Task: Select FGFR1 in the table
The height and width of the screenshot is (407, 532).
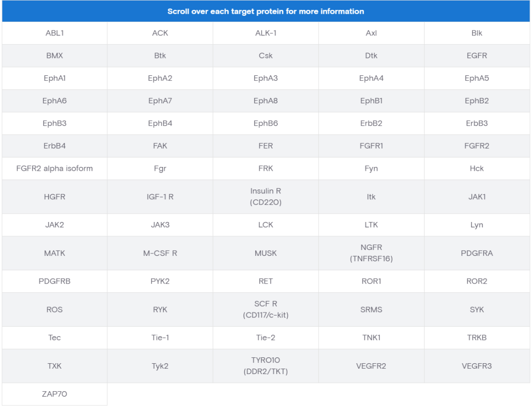Action: pos(371,146)
